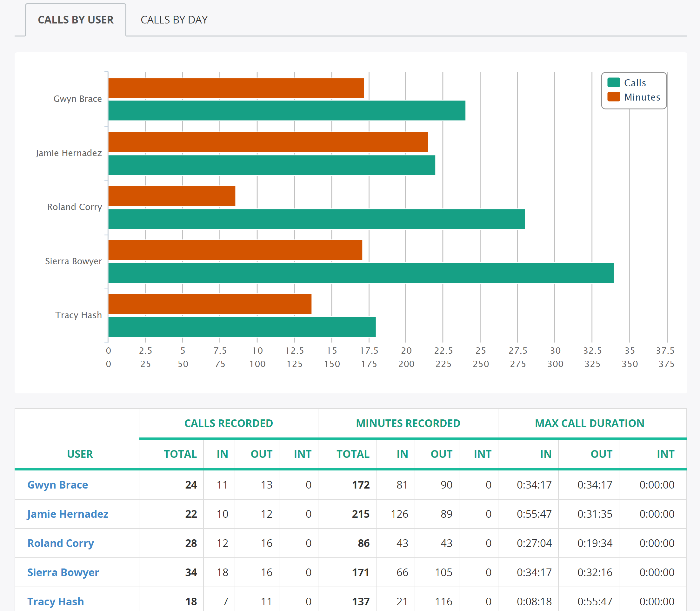Open Tracy Hash user link
700x611 pixels.
tap(56, 601)
